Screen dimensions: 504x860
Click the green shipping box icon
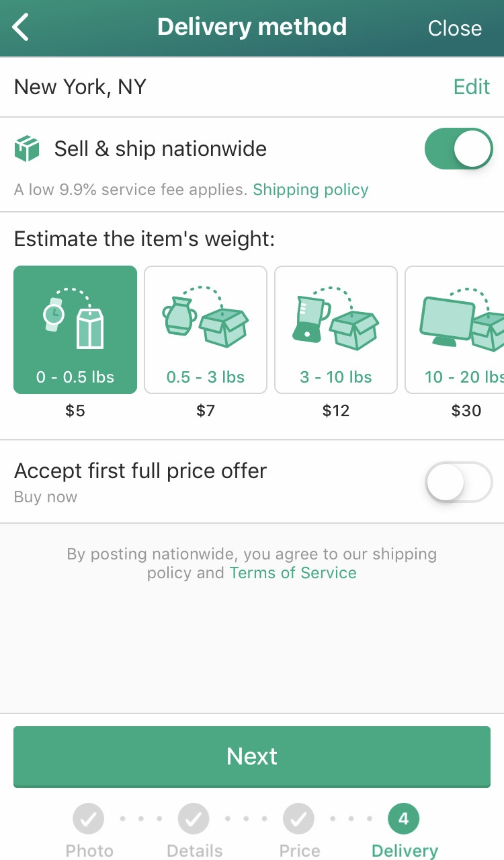27,149
